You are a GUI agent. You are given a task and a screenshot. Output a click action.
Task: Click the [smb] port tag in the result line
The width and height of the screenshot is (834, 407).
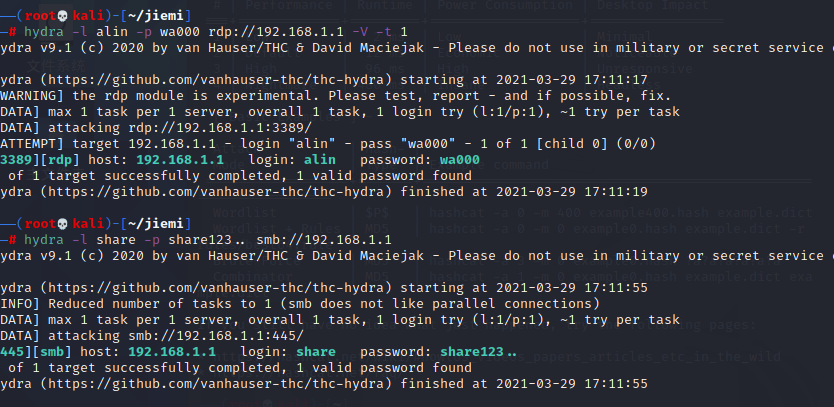tap(52, 353)
